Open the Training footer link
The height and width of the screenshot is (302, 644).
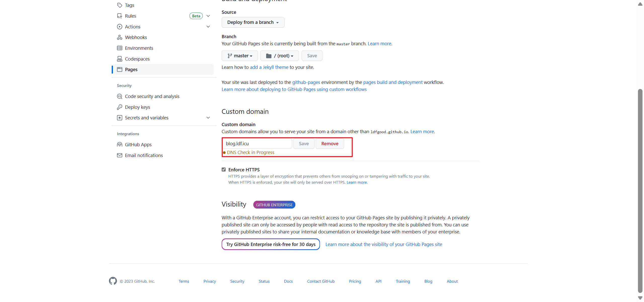coord(403,281)
